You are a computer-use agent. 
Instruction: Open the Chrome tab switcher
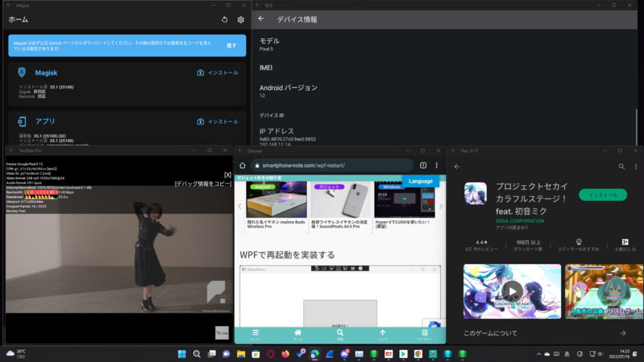coord(423,165)
